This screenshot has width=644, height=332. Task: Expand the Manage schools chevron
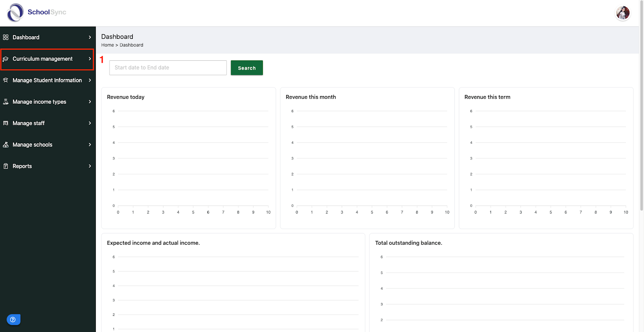(90, 144)
